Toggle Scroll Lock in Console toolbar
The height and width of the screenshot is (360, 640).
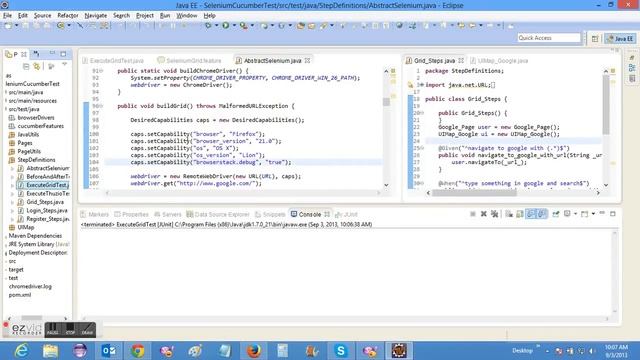pos(520,214)
